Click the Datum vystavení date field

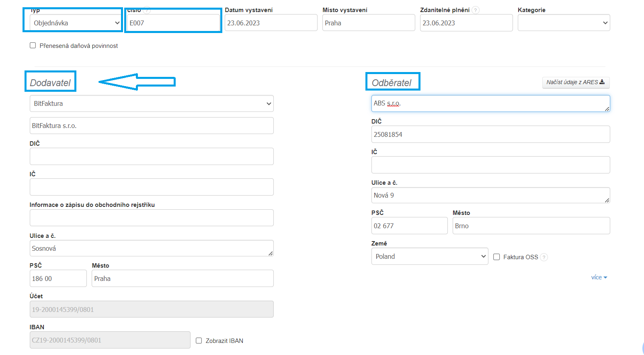click(x=271, y=23)
